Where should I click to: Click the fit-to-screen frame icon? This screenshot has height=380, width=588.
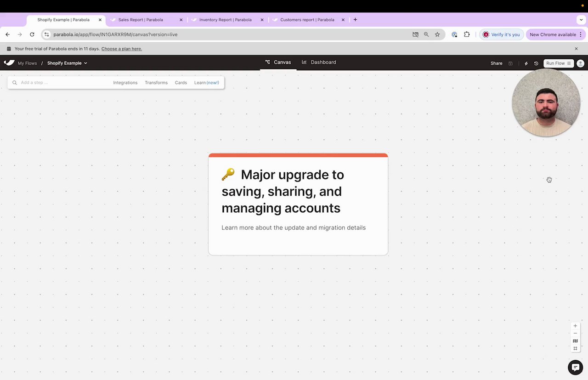point(575,348)
